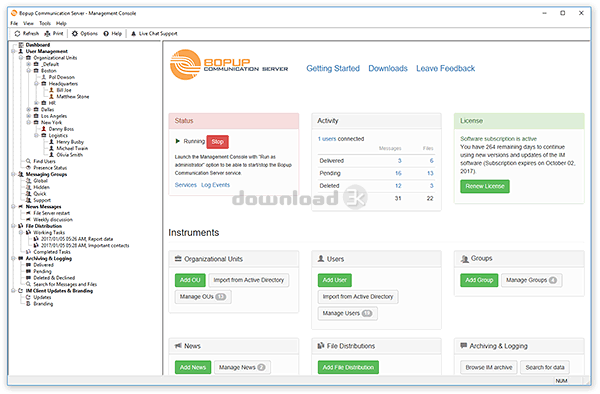Open Find Users in the tree
The image size is (600, 394).
(x=44, y=161)
